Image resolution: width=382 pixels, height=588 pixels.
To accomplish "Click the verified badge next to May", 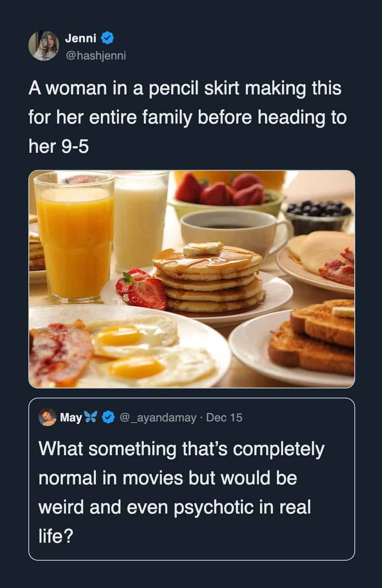I will (109, 417).
